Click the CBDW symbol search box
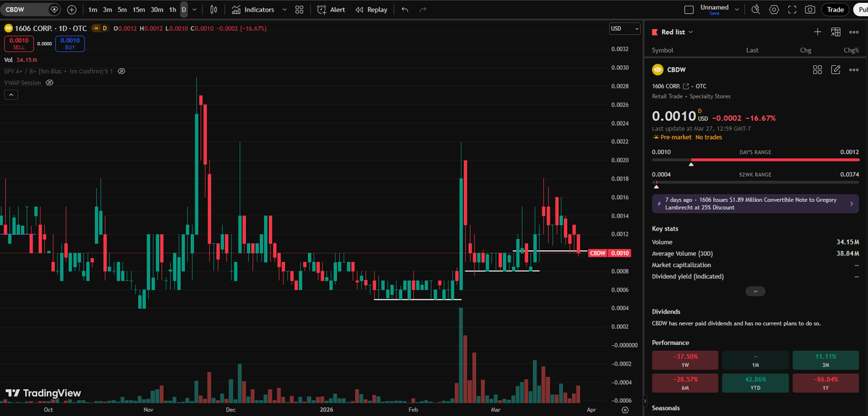Image resolution: width=868 pixels, height=416 pixels. coord(31,9)
